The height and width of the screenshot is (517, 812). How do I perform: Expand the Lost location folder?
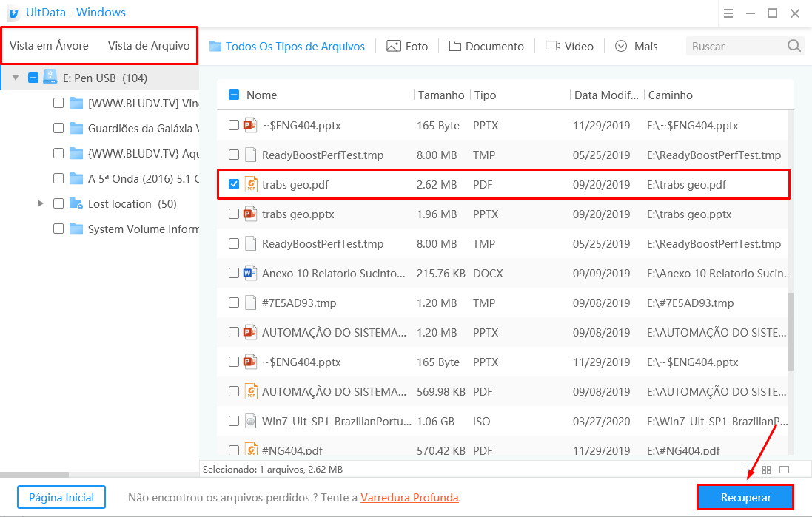[x=41, y=203]
